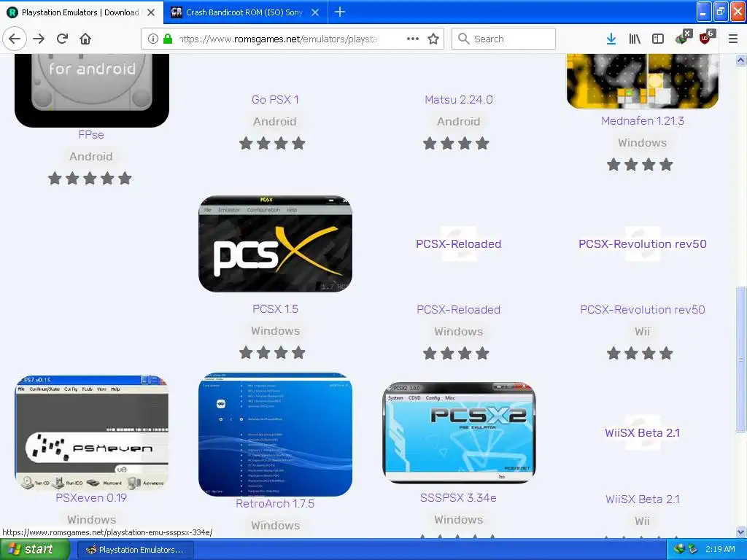Image resolution: width=747 pixels, height=560 pixels.
Task: Open the RetroArch 1.7.5 link
Action: click(275, 504)
